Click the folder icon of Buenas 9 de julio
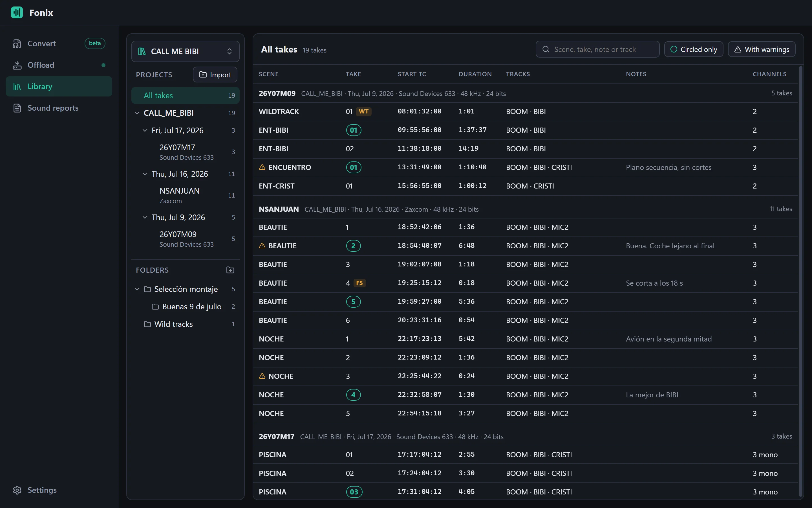Screen dimensions: 812x508 point(155,307)
